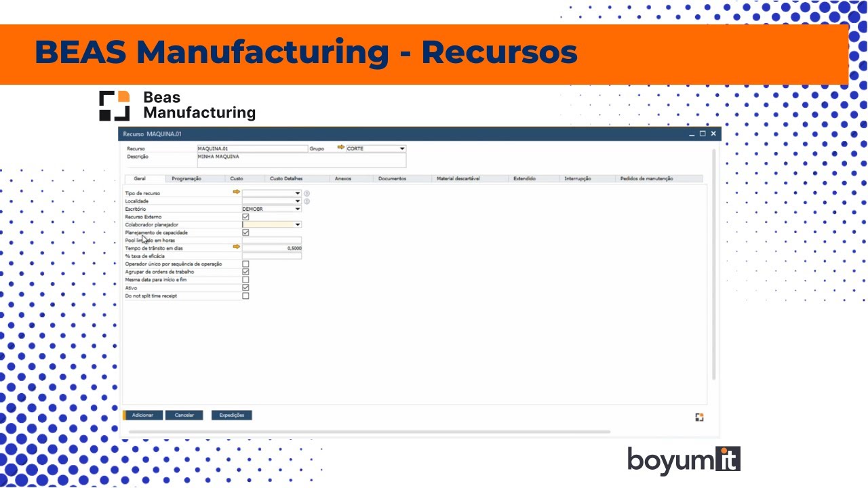Image resolution: width=868 pixels, height=488 pixels.
Task: Expand the Colaborador planejador dropdown
Action: [297, 224]
